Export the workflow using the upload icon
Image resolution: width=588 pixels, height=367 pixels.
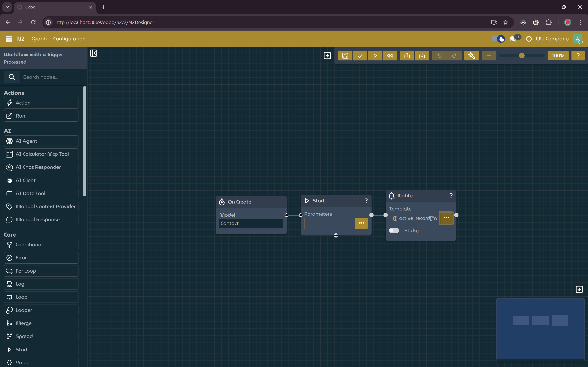coord(407,56)
